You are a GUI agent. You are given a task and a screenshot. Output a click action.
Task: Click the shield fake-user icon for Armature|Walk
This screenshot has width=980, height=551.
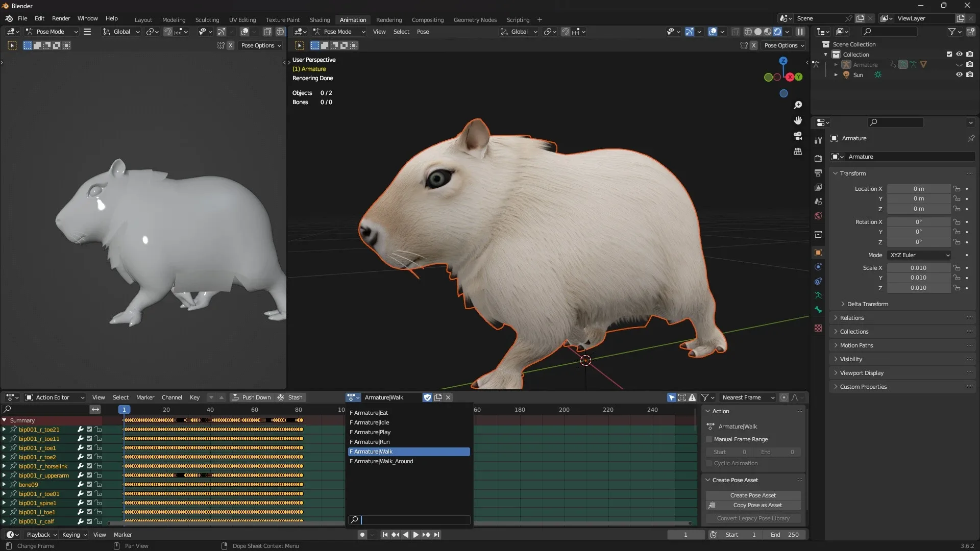427,397
